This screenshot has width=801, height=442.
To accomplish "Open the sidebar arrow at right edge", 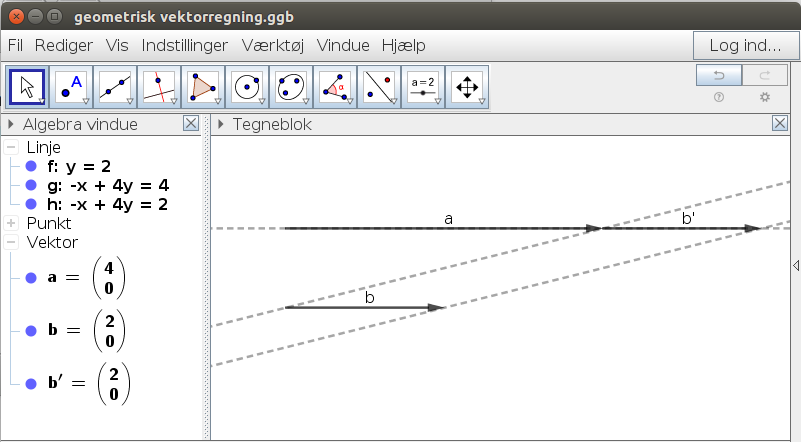I will pos(796,265).
